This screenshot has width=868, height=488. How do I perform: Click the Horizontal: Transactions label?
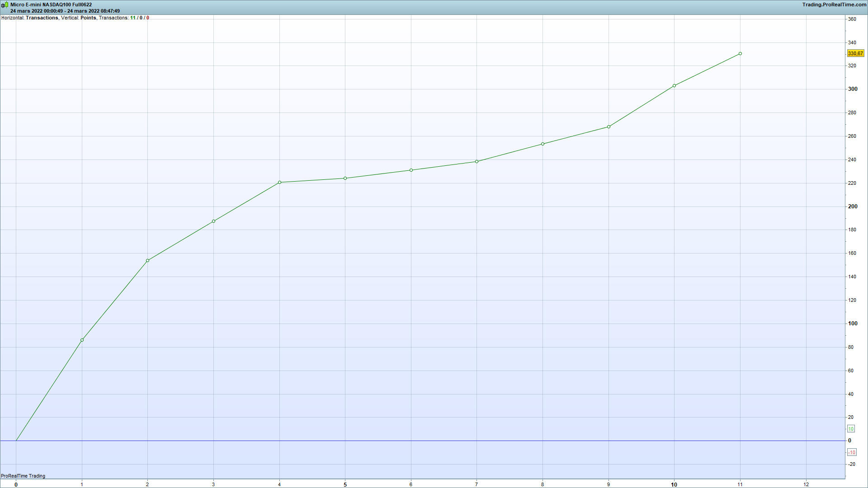[x=30, y=18]
